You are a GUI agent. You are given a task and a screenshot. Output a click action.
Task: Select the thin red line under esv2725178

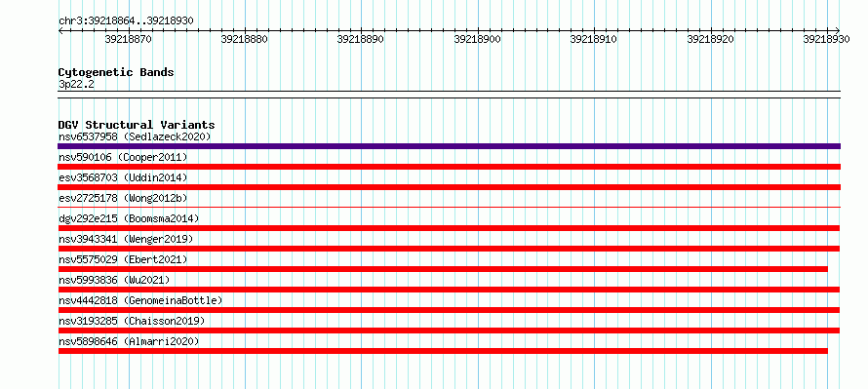click(x=449, y=208)
